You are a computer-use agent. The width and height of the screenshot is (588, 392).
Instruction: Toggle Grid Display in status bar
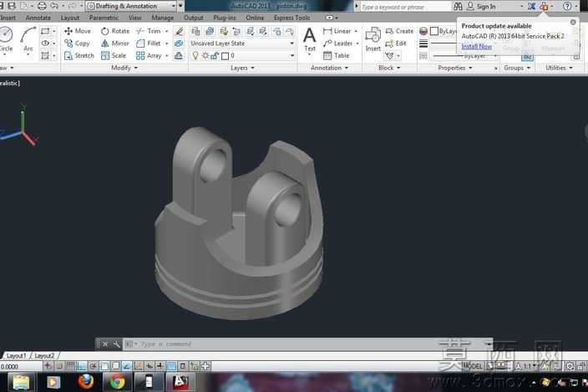pyautogui.click(x=70, y=366)
